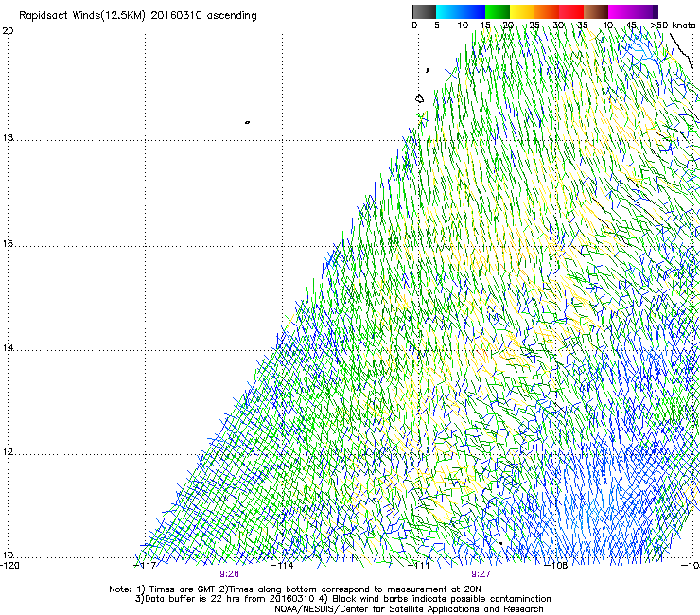Click the island outline near -111 longitude
Viewport: 700px width, 615px height.
coord(419,98)
